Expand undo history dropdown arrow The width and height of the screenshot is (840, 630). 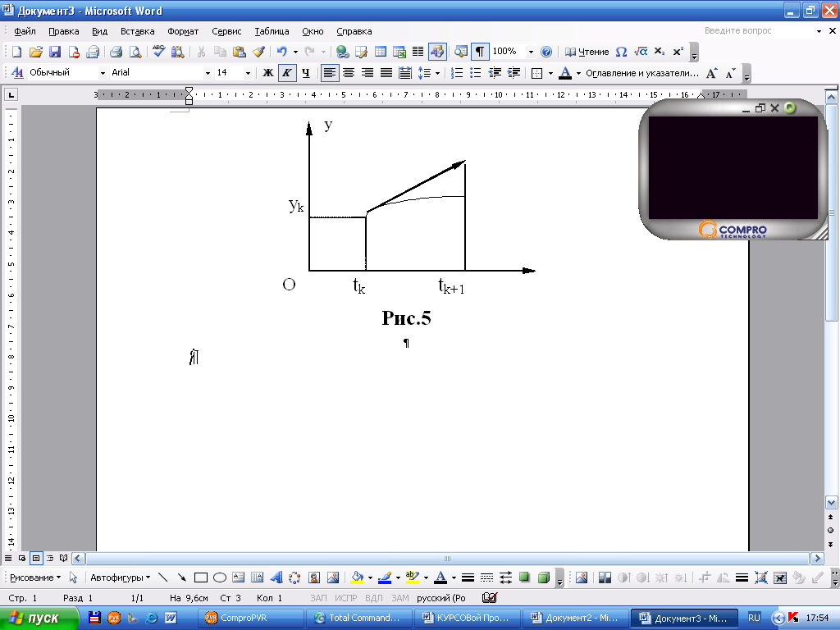pyautogui.click(x=295, y=52)
